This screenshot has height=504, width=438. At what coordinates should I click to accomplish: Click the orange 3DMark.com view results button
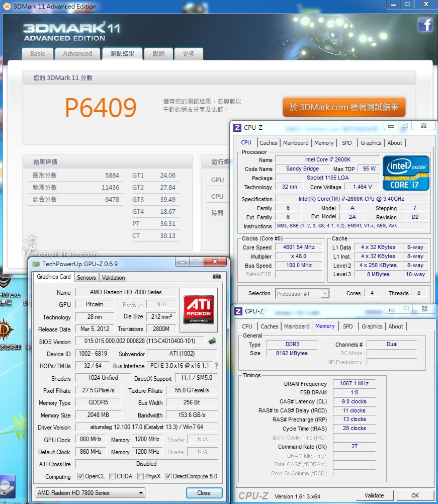344,107
